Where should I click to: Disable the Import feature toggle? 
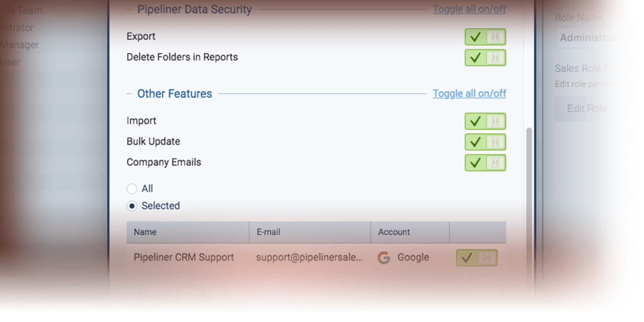pos(485,121)
